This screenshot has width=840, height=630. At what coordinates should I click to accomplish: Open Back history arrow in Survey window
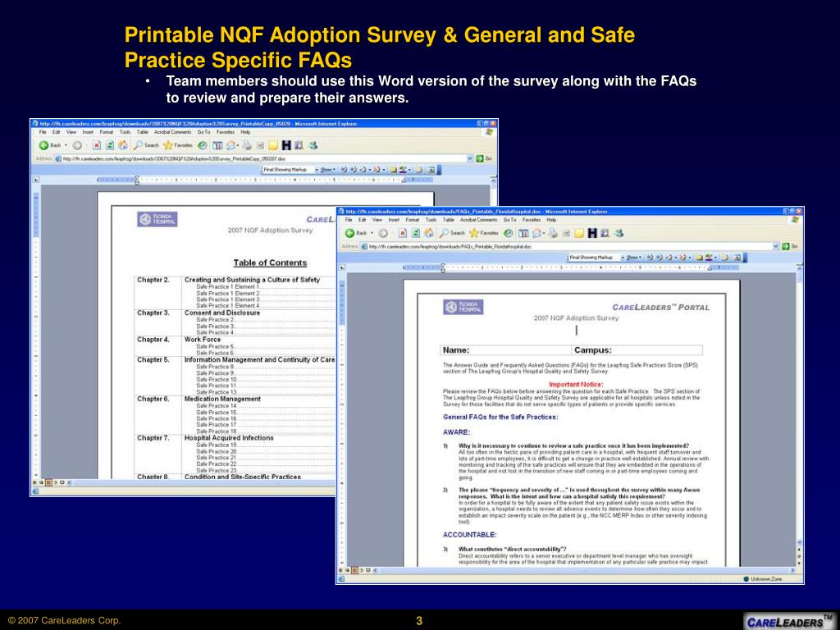tap(66, 145)
